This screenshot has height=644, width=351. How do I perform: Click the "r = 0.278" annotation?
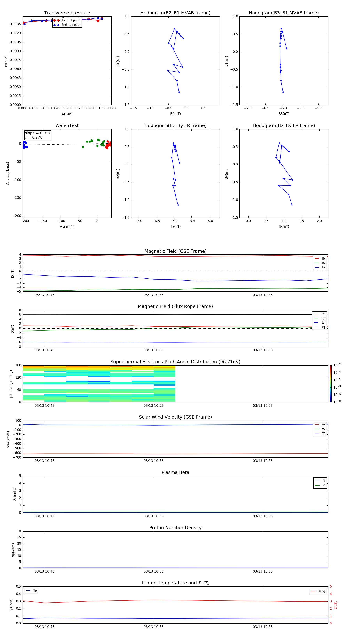pos(34,137)
